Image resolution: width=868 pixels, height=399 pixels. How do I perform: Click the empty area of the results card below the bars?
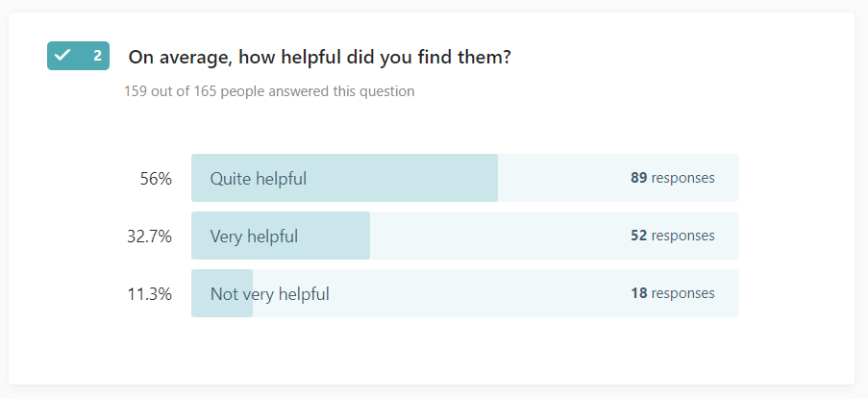click(x=432, y=351)
